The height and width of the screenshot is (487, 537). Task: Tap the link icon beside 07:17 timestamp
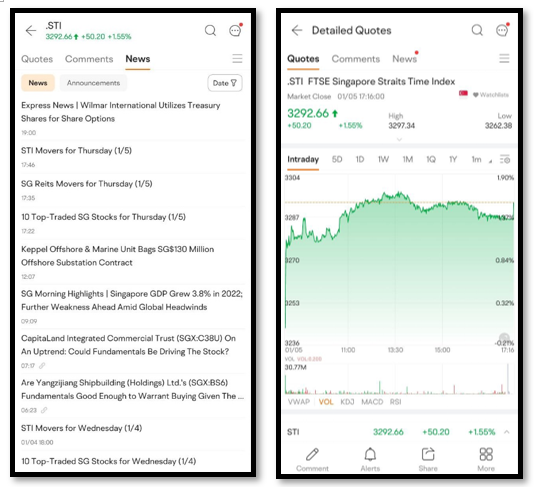pyautogui.click(x=42, y=366)
